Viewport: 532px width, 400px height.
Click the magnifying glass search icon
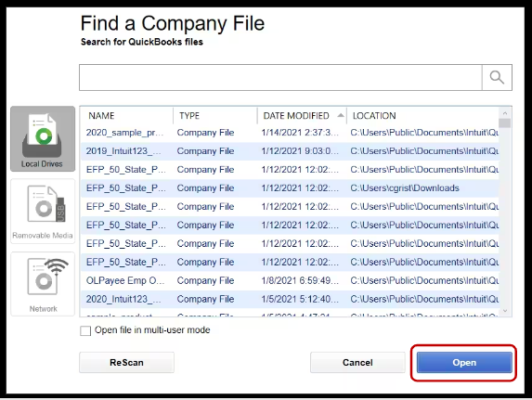pos(497,77)
